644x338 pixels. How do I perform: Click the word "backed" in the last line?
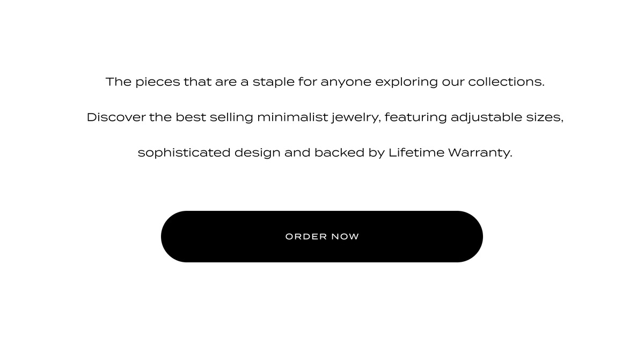click(339, 152)
